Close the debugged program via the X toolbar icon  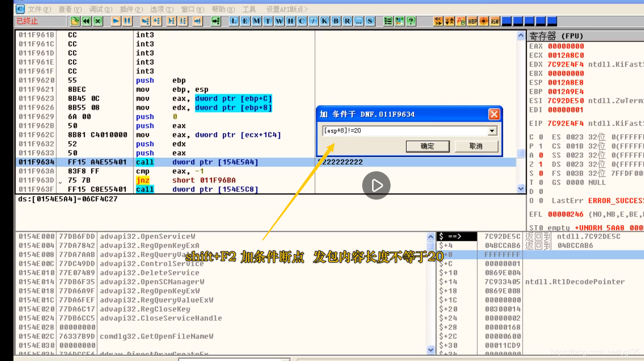(98, 21)
